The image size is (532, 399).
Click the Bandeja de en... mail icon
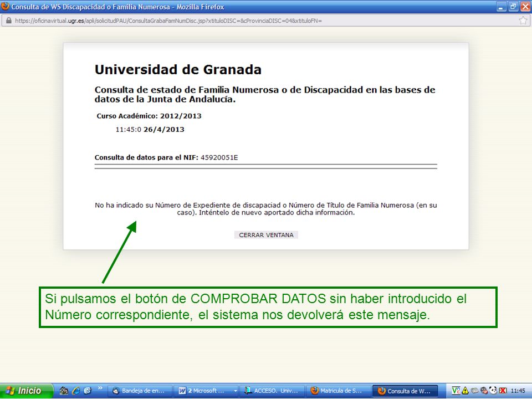[116, 391]
